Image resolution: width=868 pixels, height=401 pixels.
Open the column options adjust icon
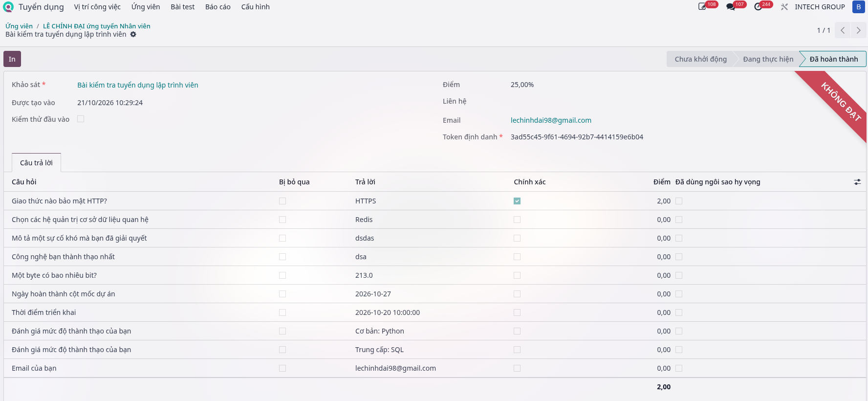coord(857,182)
